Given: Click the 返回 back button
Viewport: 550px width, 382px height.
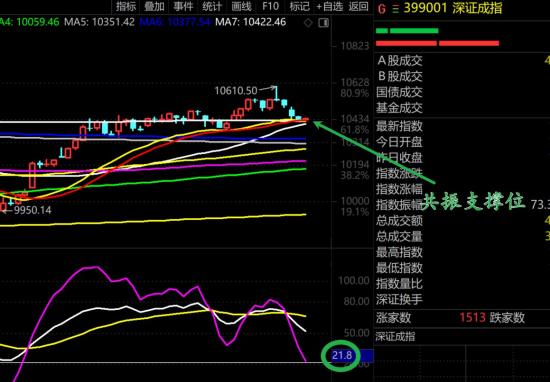Looking at the screenshot, I should point(359,6).
